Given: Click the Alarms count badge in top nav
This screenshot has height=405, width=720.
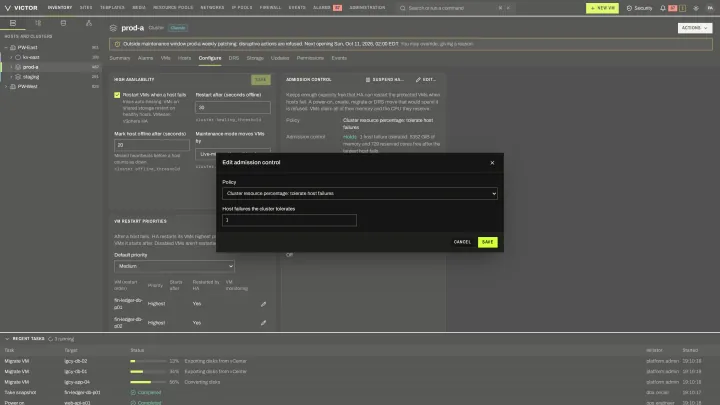Looking at the screenshot, I should 337,8.
